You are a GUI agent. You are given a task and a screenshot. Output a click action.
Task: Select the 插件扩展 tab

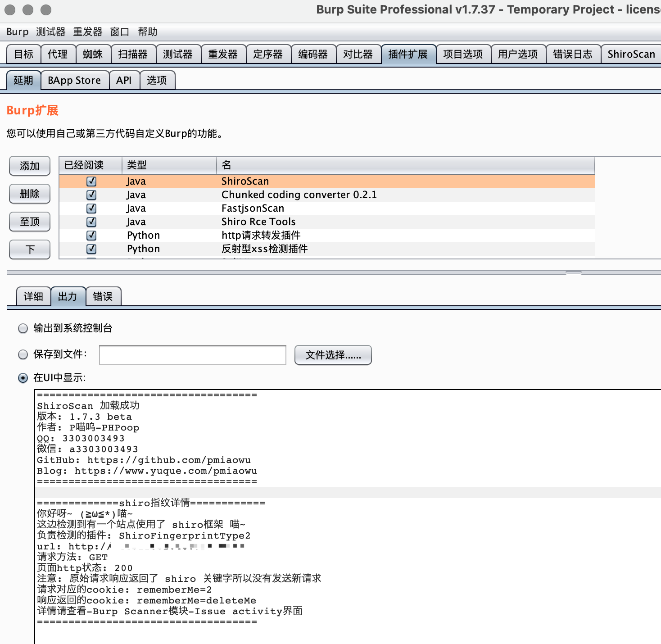coord(408,54)
